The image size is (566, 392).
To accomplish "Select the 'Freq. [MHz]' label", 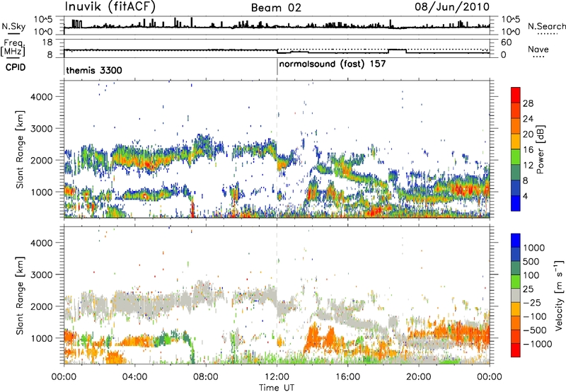I will [x=13, y=47].
